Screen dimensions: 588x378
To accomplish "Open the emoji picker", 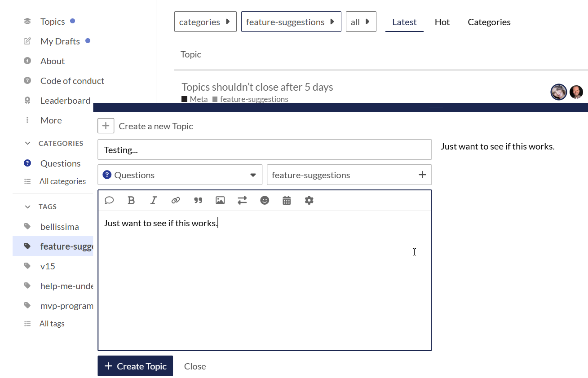I will [x=265, y=200].
